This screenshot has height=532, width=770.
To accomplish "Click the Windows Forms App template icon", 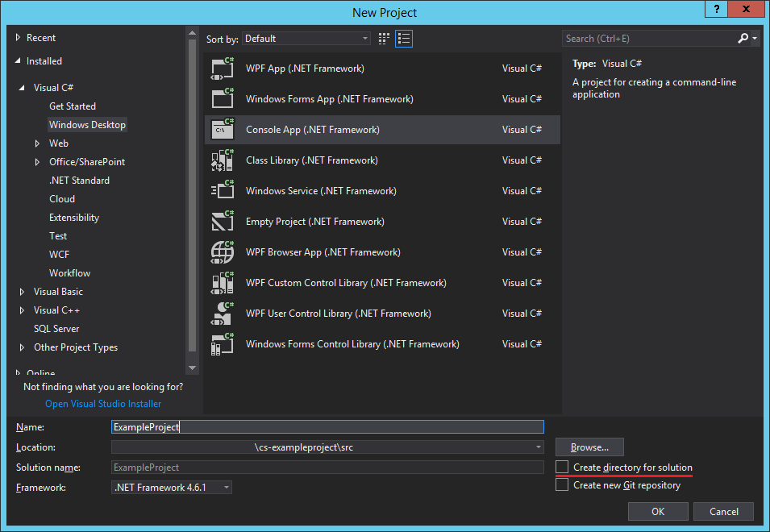I will (x=223, y=99).
